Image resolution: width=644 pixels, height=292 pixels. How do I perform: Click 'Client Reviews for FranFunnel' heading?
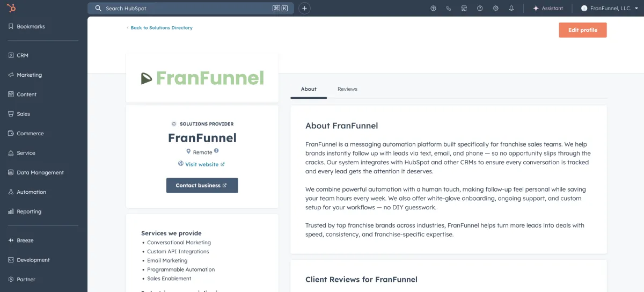361,279
